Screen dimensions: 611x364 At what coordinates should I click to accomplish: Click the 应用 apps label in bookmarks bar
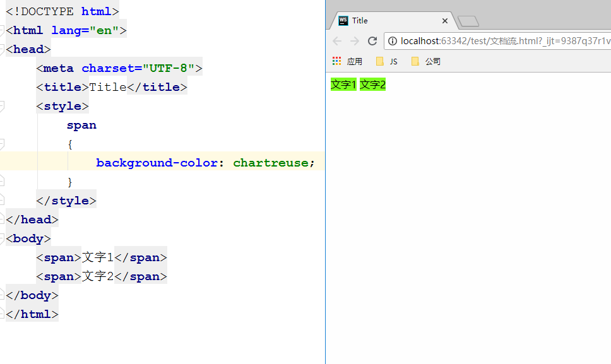355,62
